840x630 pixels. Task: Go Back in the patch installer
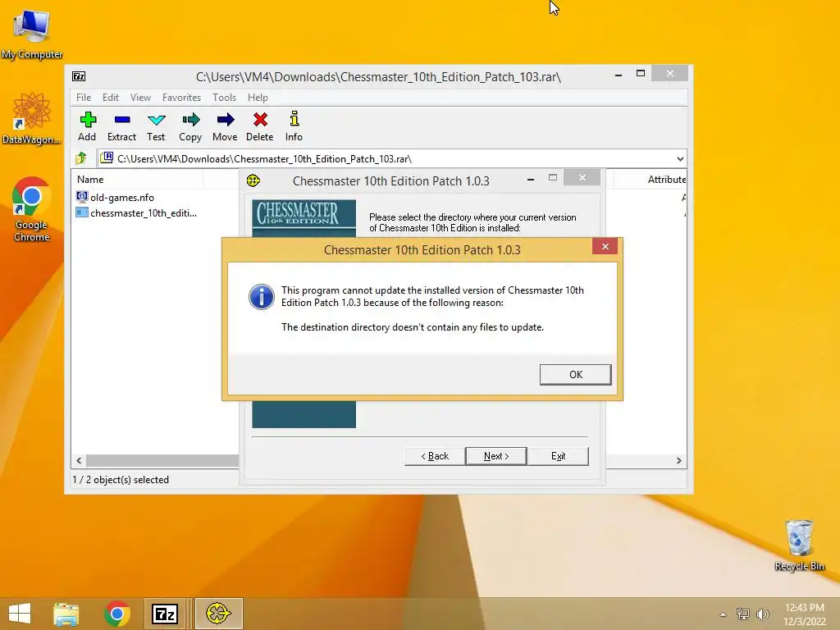(435, 456)
